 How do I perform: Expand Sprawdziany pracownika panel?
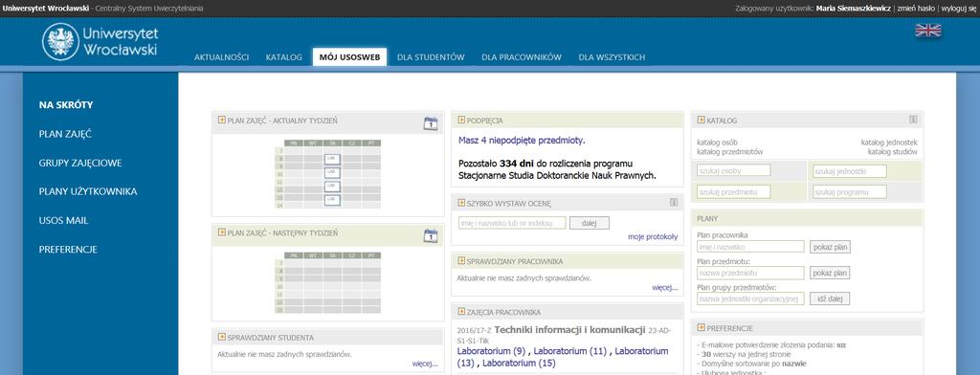click(461, 260)
